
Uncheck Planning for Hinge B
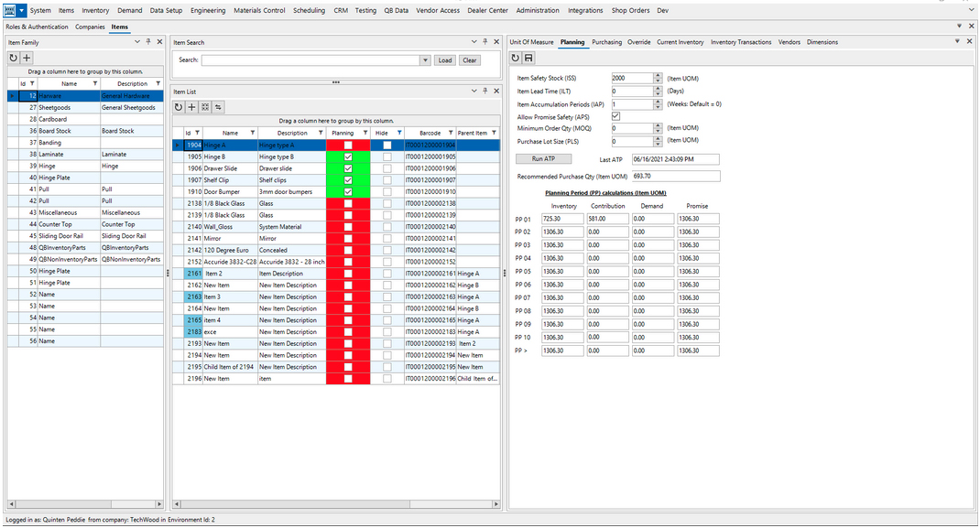coord(348,156)
